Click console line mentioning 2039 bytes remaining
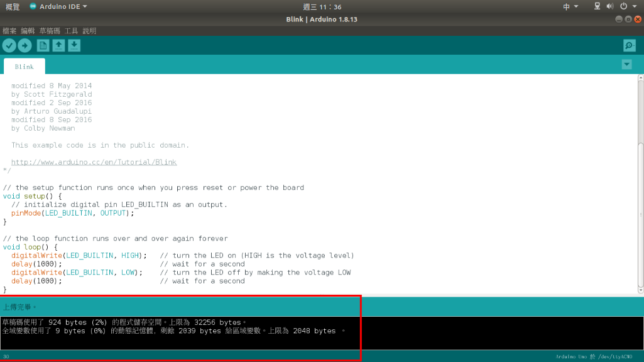 (x=173, y=331)
